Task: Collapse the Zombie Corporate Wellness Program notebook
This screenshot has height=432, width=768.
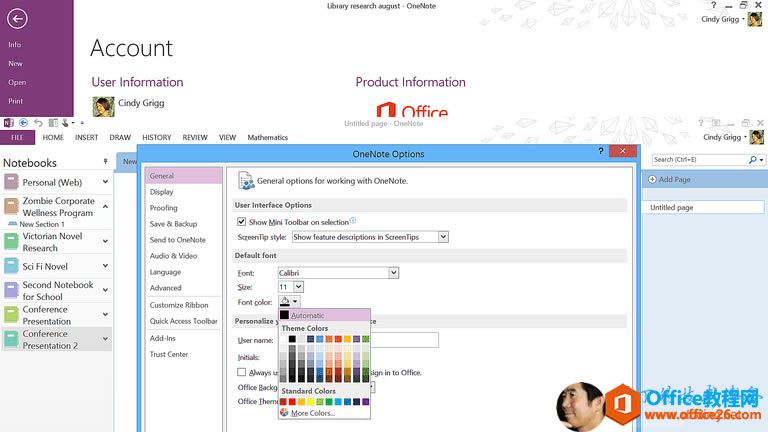Action: [x=106, y=206]
